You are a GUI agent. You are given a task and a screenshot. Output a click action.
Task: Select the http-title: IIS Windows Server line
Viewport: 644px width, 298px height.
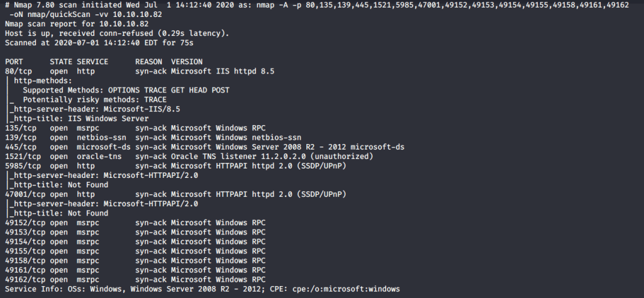point(79,118)
